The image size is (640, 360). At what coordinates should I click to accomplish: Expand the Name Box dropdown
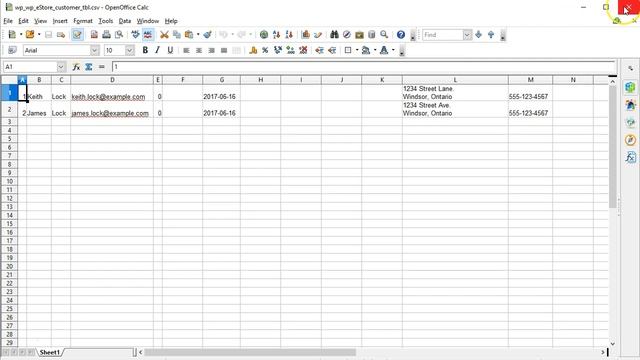(x=61, y=67)
